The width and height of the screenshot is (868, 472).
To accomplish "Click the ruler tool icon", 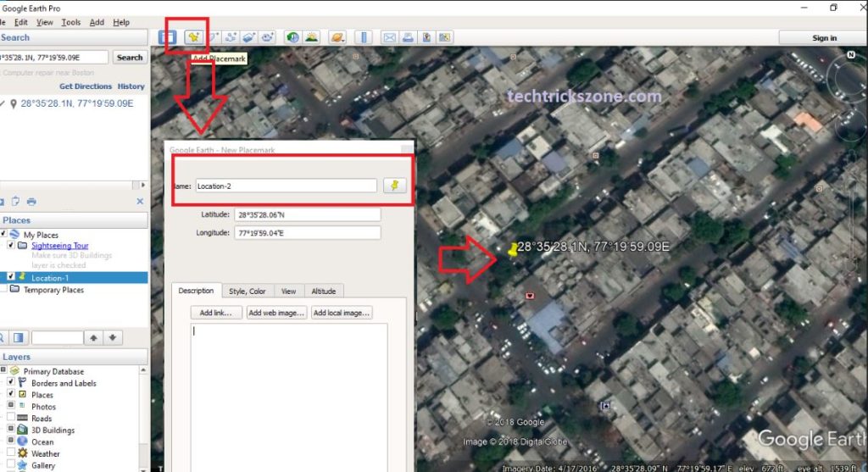I will click(x=364, y=37).
